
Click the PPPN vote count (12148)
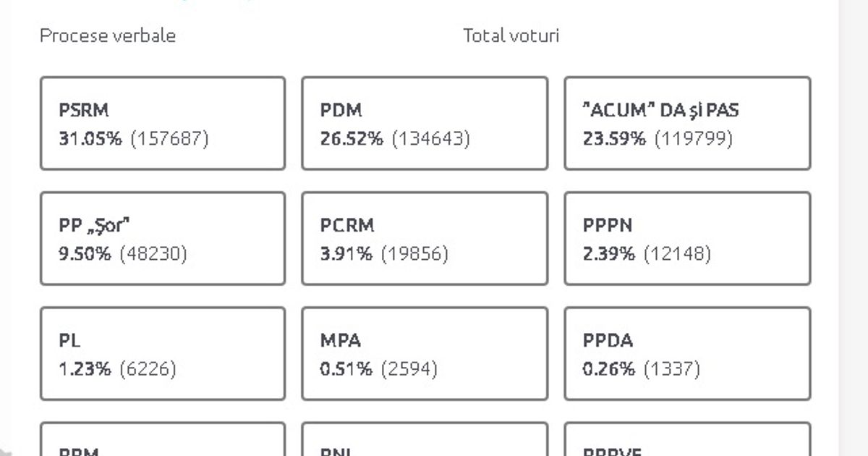pyautogui.click(x=678, y=254)
